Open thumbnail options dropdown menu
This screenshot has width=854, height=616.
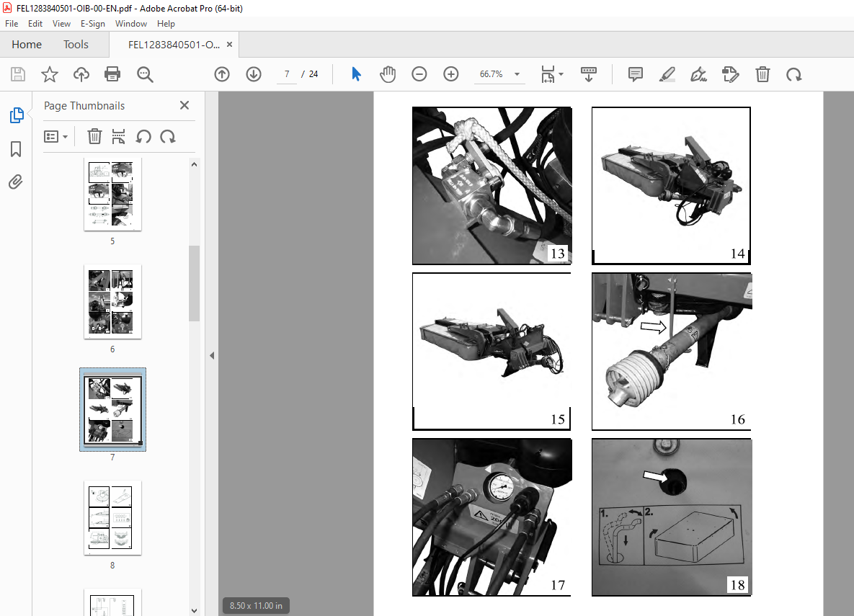(x=55, y=136)
